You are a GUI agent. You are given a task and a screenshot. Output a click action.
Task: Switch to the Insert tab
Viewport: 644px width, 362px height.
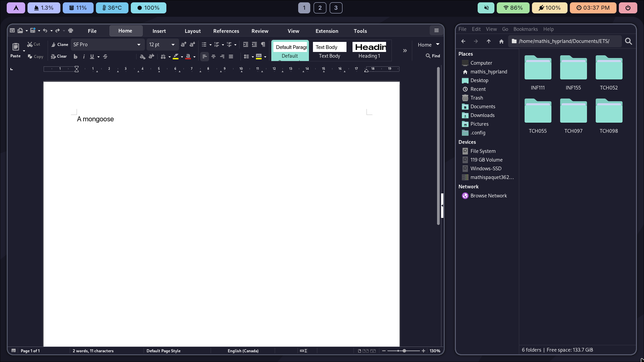159,31
